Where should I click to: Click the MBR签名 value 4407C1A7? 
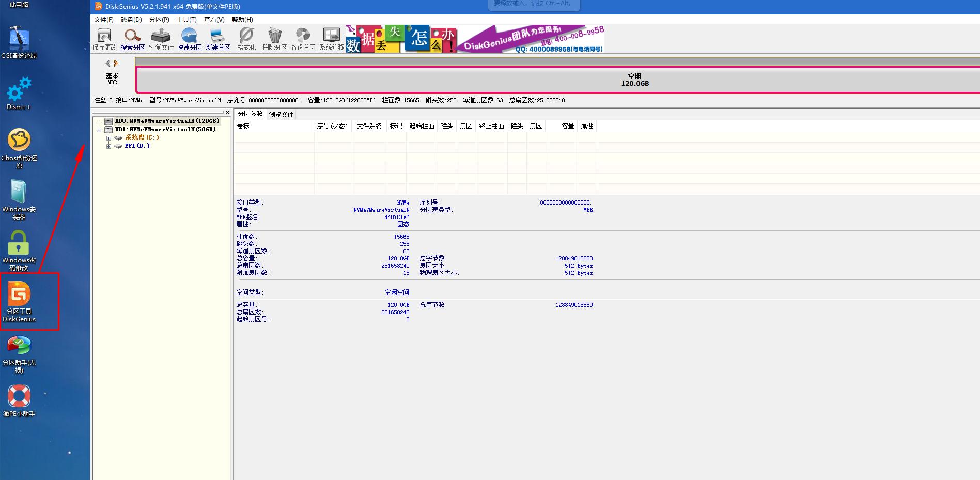[397, 217]
